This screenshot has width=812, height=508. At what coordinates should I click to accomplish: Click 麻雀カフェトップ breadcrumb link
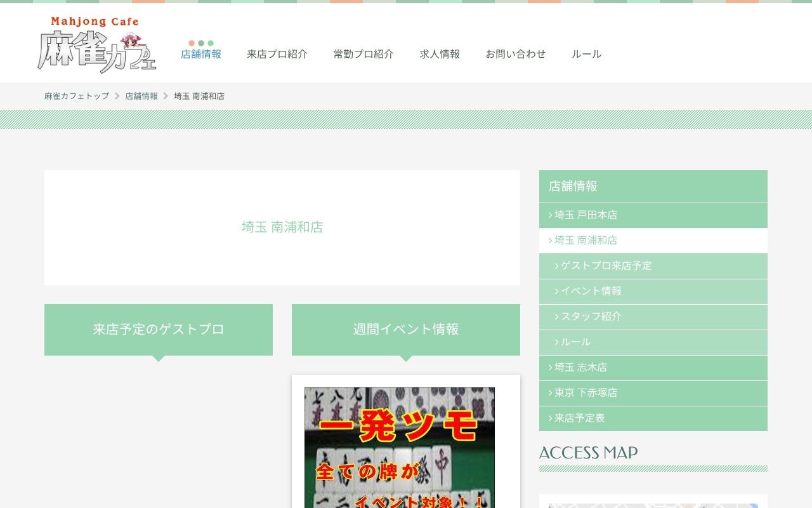[77, 96]
